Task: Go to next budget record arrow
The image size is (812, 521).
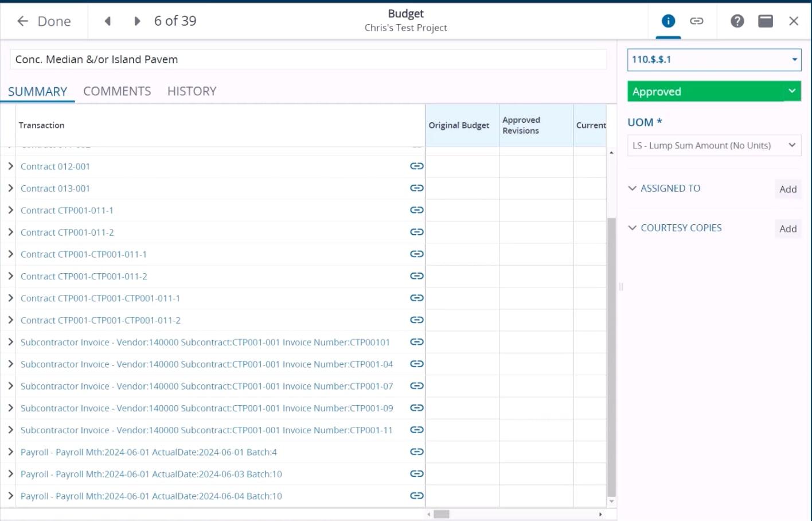Action: [137, 21]
